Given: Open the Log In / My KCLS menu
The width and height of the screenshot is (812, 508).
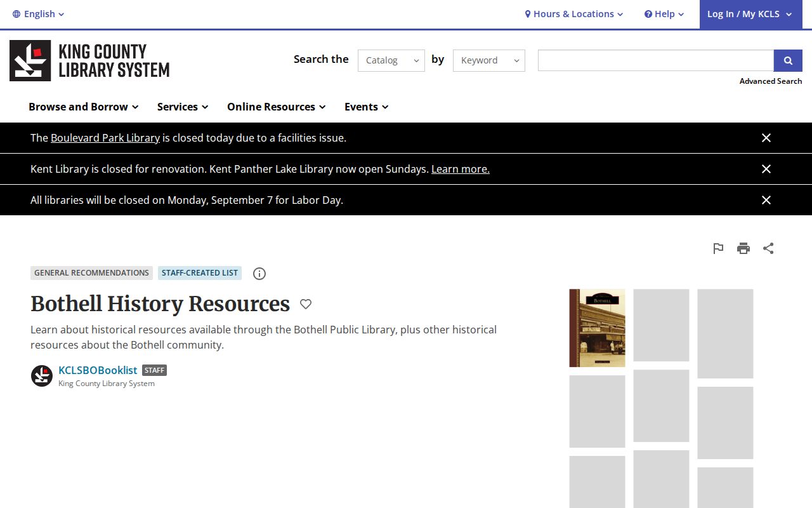Looking at the screenshot, I should 750,14.
